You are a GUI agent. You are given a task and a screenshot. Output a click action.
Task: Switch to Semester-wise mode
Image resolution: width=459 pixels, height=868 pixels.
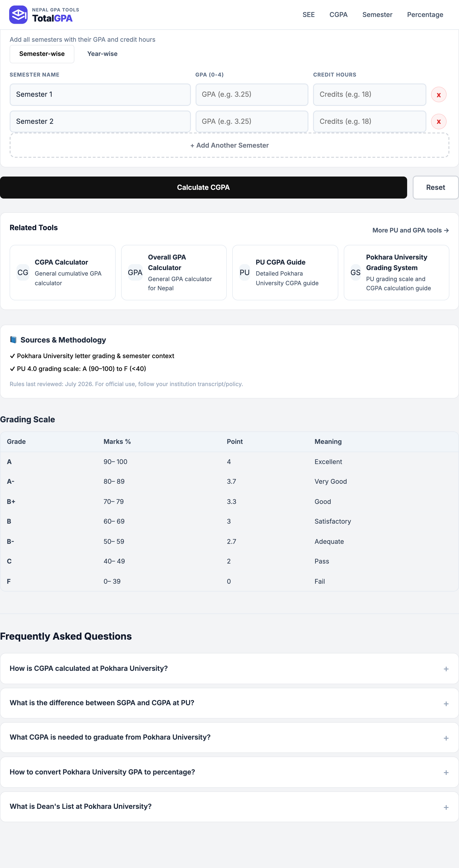point(42,54)
